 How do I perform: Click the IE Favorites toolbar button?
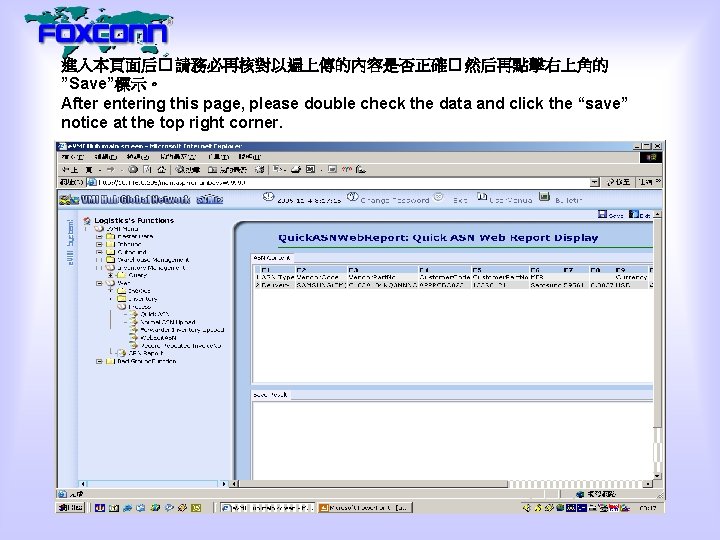pos(227,169)
